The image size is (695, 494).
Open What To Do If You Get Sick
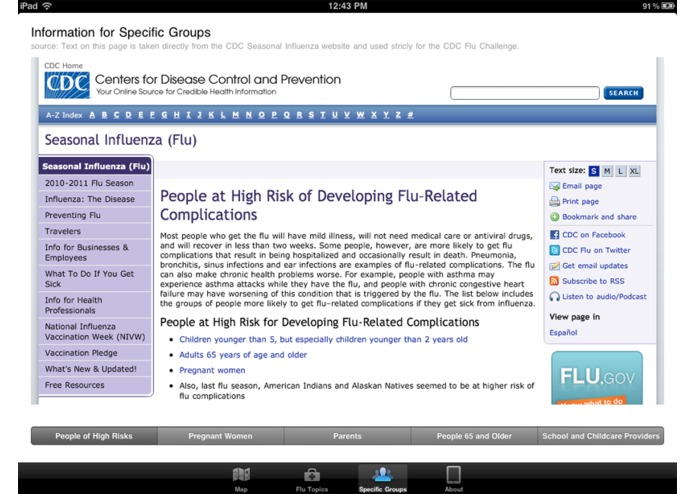click(96, 279)
